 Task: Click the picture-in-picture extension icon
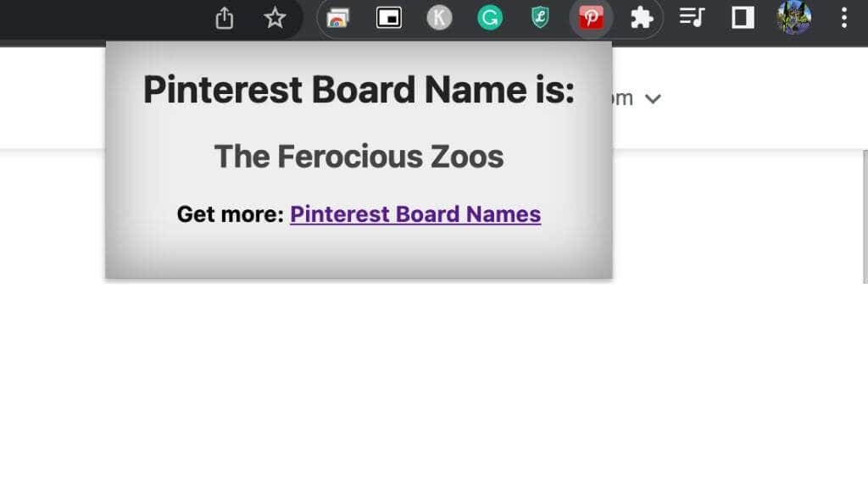[x=389, y=18]
